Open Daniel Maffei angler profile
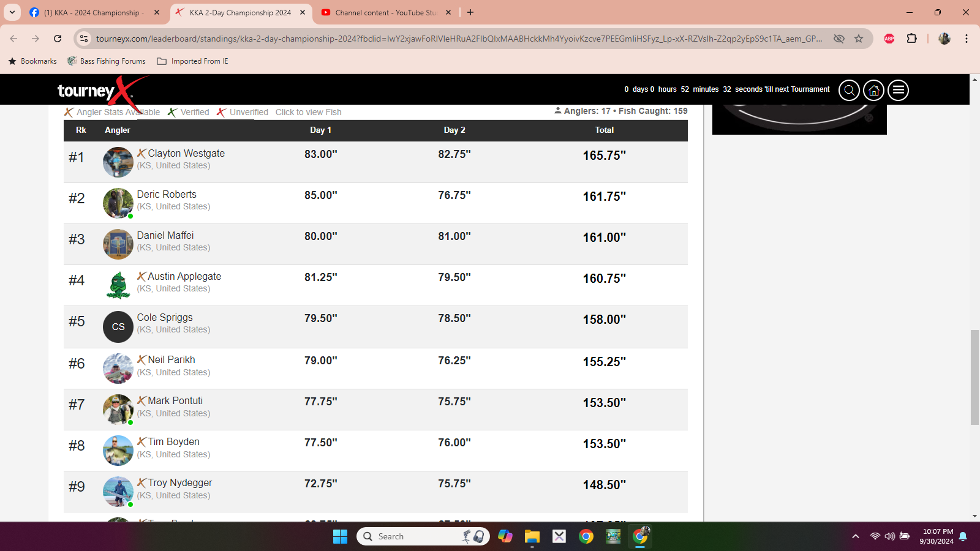980x551 pixels. tap(165, 235)
